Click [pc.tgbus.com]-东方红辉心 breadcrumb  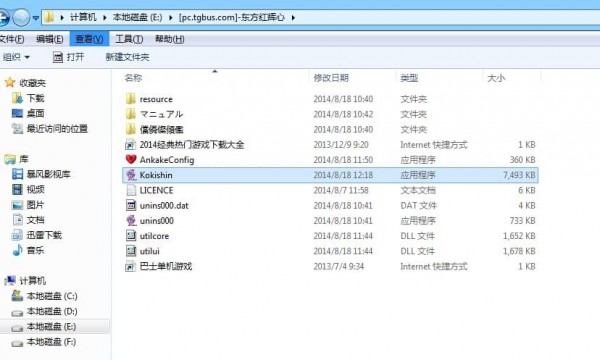coord(232,17)
